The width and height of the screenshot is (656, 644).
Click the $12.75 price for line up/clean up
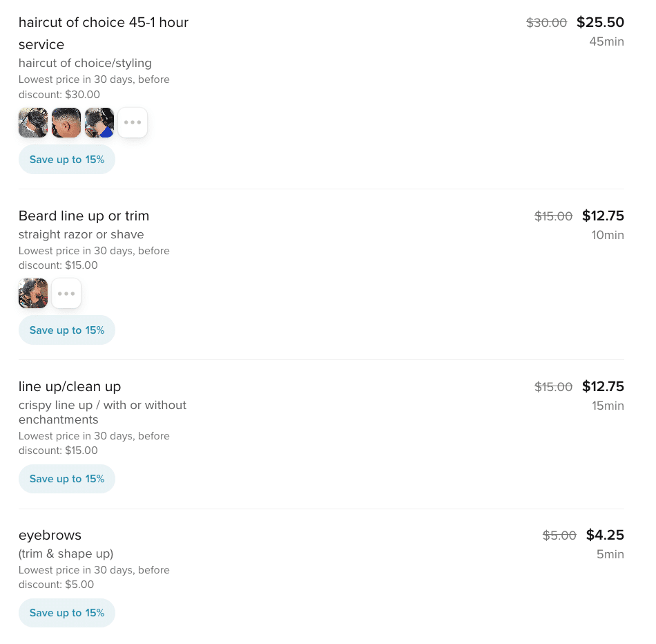point(603,386)
